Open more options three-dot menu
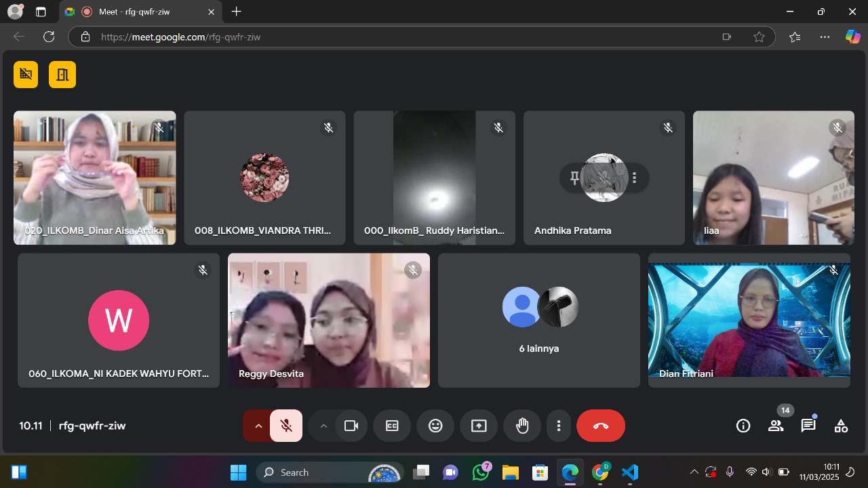The height and width of the screenshot is (488, 868). [559, 426]
